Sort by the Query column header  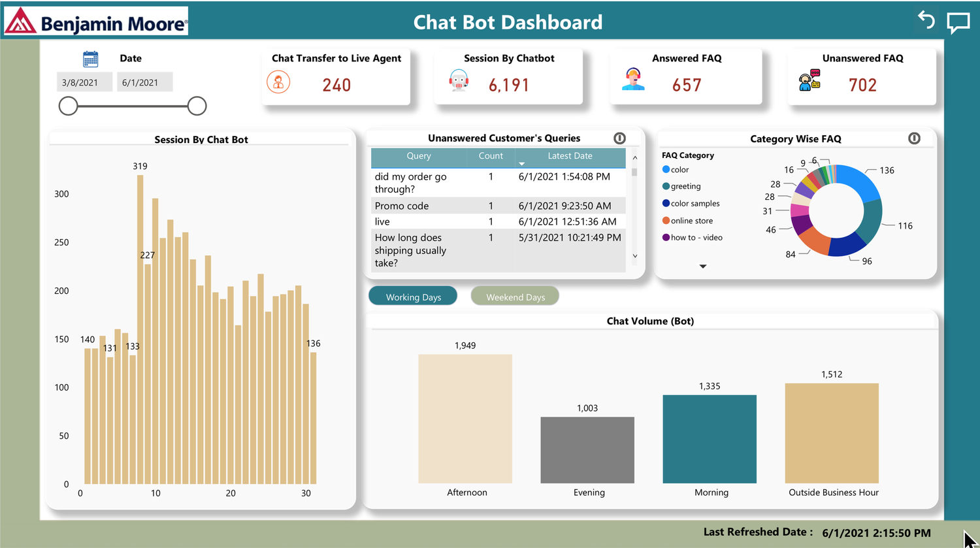point(419,156)
